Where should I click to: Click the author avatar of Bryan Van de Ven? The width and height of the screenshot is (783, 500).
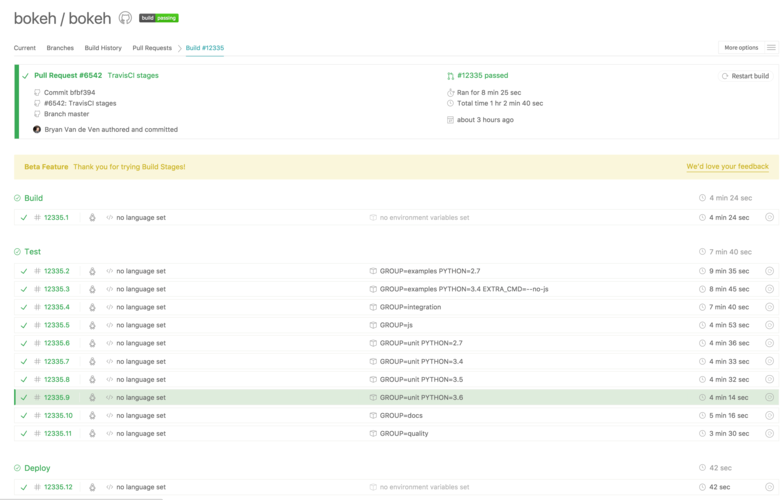pyautogui.click(x=37, y=129)
